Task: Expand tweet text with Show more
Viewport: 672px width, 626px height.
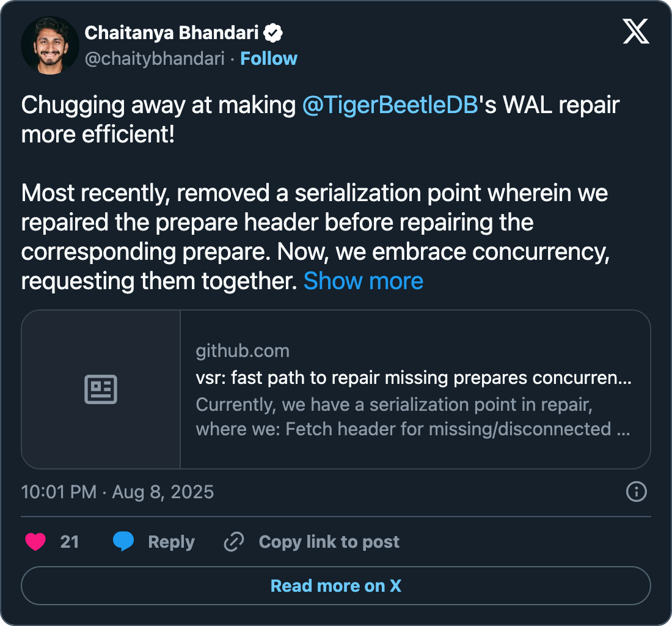Action: (x=363, y=281)
